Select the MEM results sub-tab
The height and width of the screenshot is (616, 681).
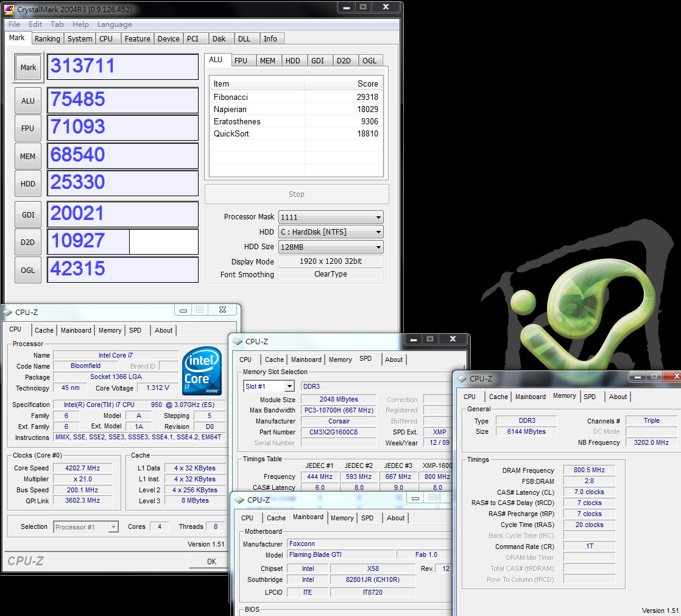pyautogui.click(x=267, y=61)
